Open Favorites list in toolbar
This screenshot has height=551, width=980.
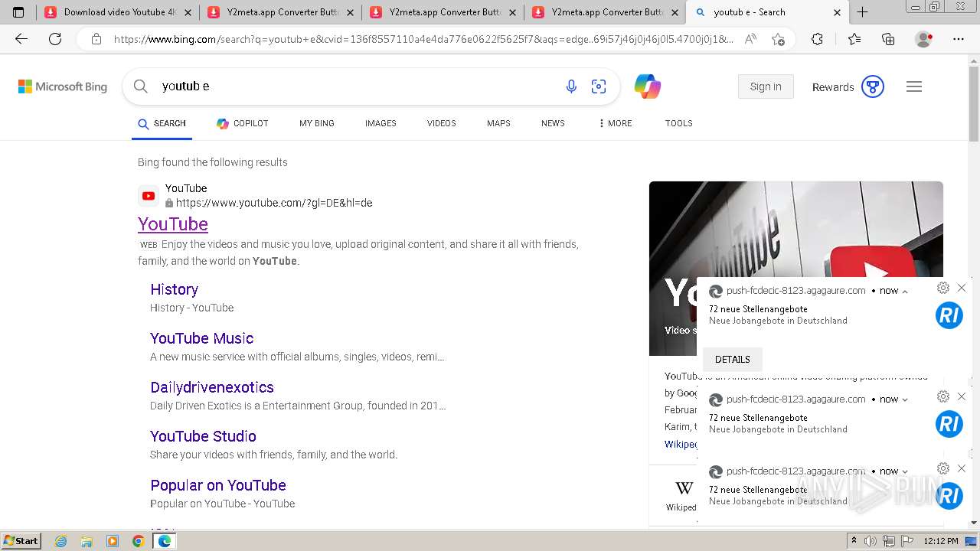coord(854,39)
